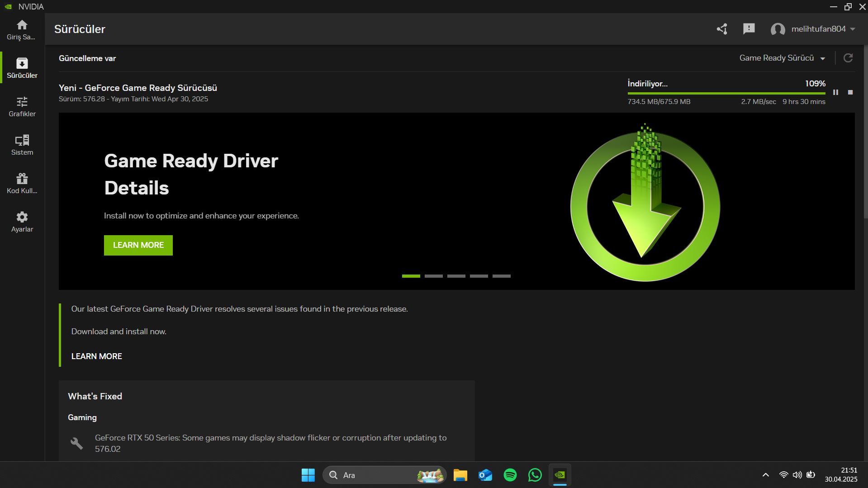The image size is (868, 488).
Task: Click the 'What's Fixed' heading
Action: 95,396
